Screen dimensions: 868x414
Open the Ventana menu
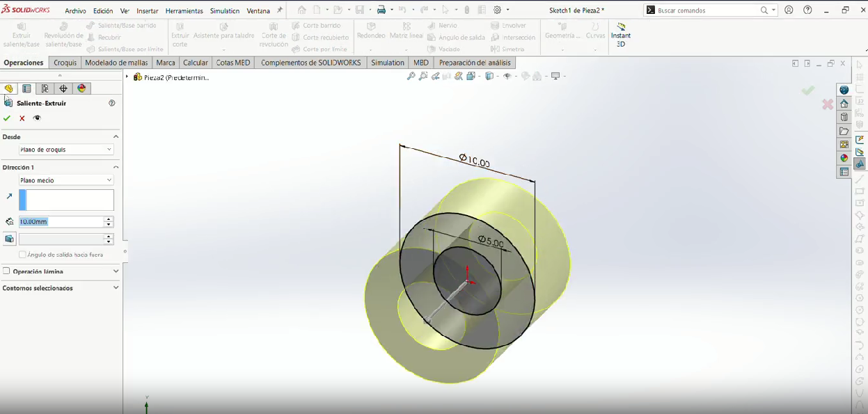258,11
